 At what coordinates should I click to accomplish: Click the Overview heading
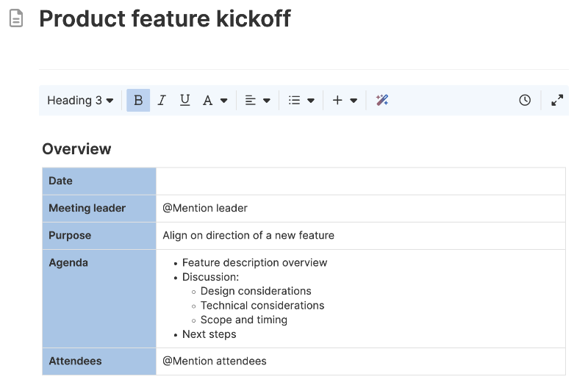click(76, 149)
